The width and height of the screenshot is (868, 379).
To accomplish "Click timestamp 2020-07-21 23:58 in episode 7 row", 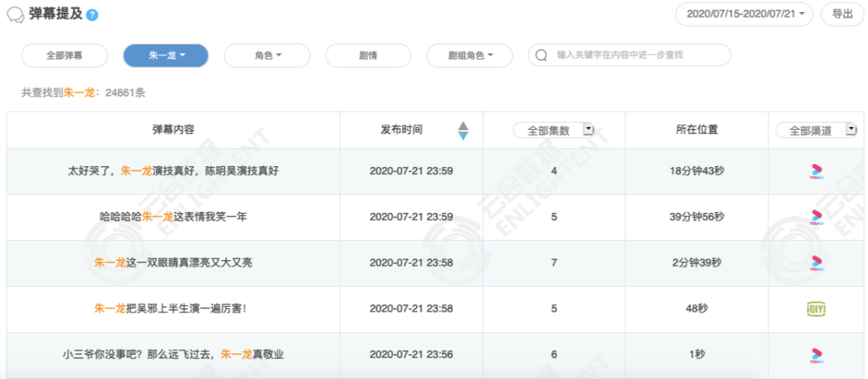I will pyautogui.click(x=411, y=263).
